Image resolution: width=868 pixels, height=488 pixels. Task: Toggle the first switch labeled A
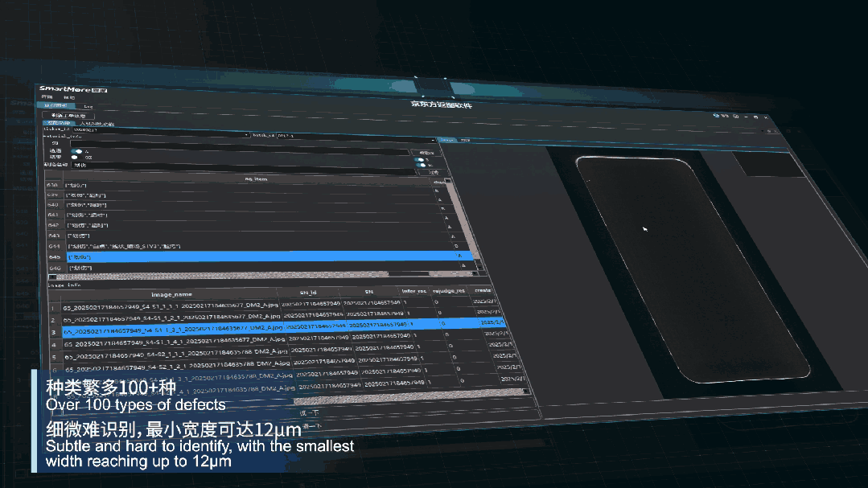click(77, 150)
